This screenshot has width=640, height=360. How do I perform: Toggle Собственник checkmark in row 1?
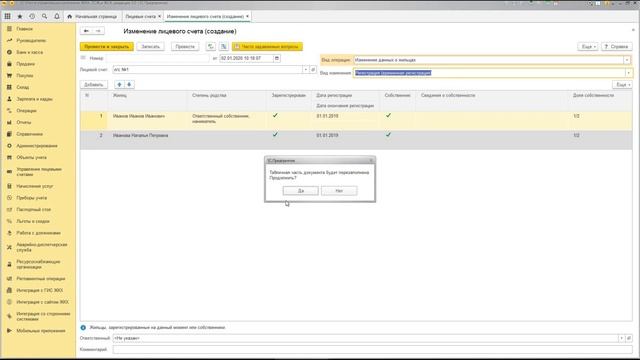[388, 116]
